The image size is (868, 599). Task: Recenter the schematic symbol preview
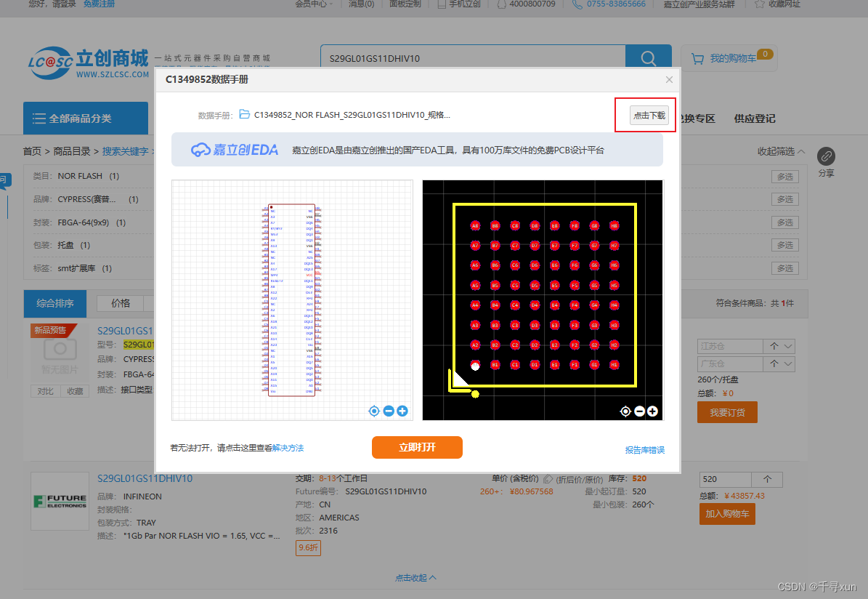[374, 411]
